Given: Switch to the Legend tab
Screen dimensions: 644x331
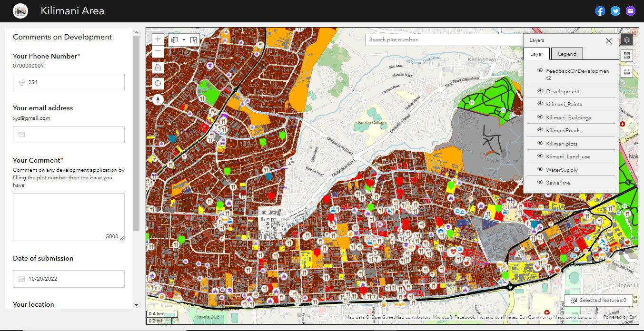Looking at the screenshot, I should point(567,54).
